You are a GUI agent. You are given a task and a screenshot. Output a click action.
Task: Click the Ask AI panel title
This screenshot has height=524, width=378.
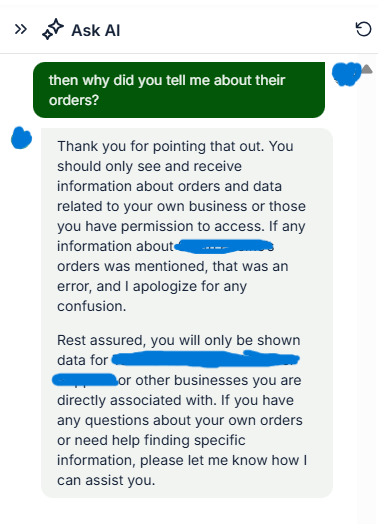pyautogui.click(x=96, y=30)
